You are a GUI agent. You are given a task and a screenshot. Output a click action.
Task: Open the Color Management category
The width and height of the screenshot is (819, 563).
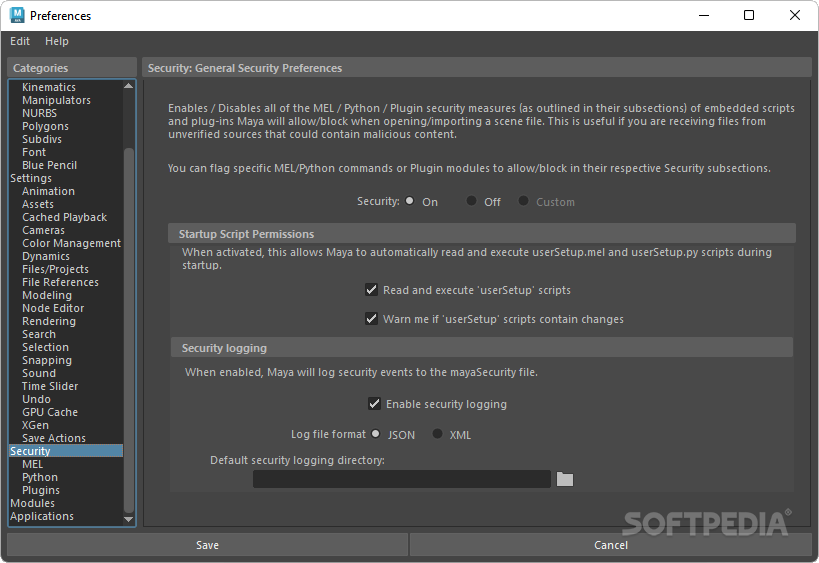pyautogui.click(x=72, y=243)
